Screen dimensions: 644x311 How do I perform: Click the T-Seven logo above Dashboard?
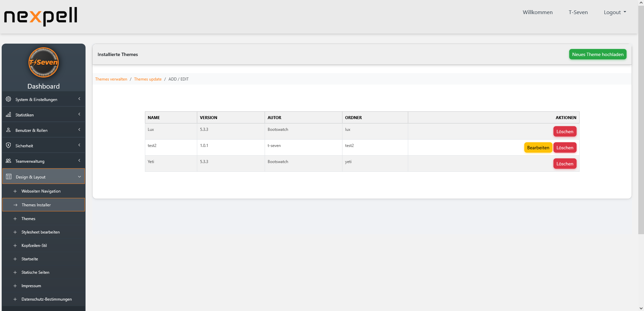coord(43,62)
